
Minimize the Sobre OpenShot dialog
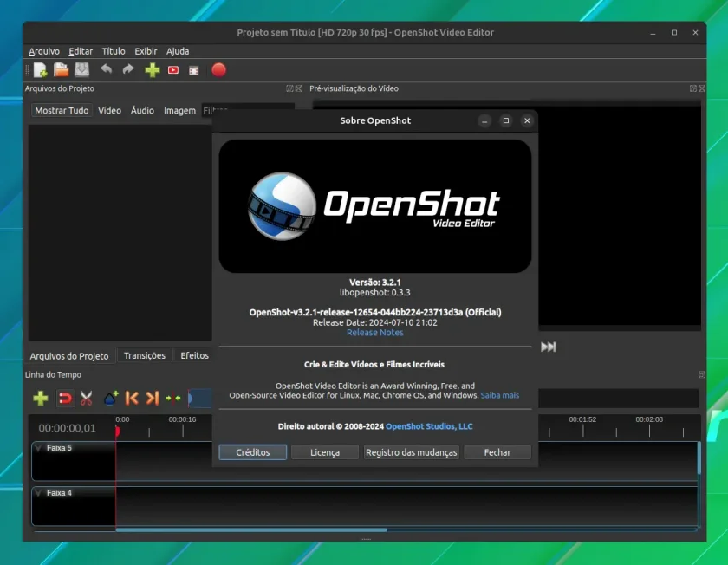coord(484,120)
